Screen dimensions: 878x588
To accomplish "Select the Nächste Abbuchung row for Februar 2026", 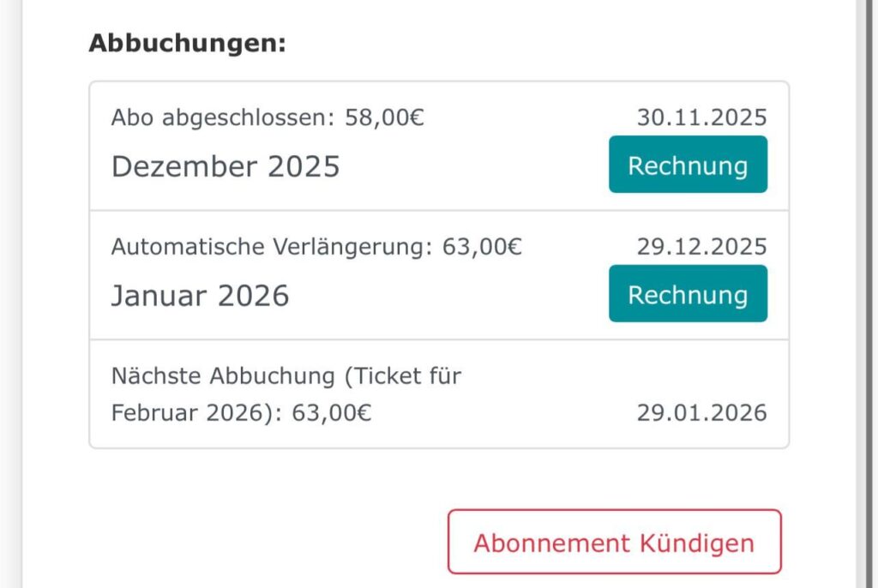I will [343, 393].
